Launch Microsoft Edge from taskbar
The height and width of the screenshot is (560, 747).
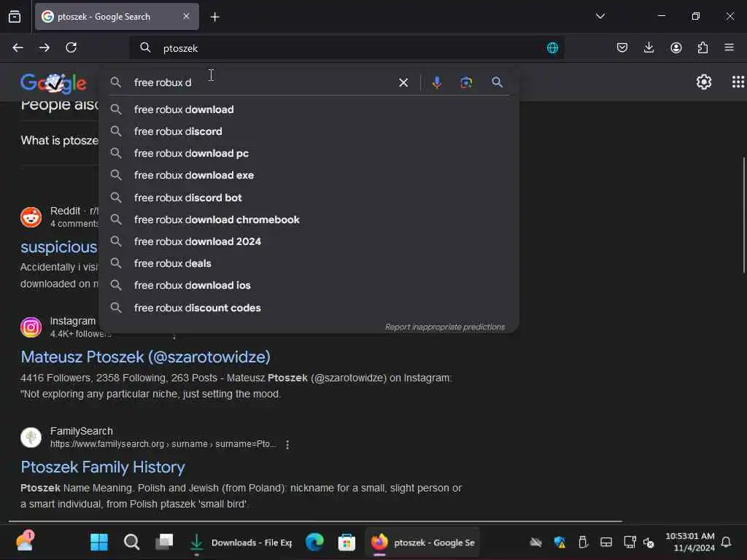pyautogui.click(x=314, y=542)
